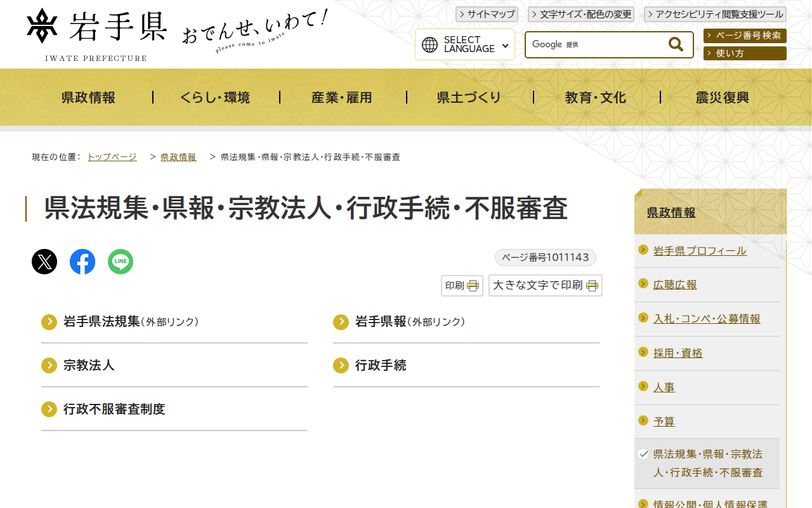
Task: Click bullet icon beside 人事
Action: coord(643,386)
